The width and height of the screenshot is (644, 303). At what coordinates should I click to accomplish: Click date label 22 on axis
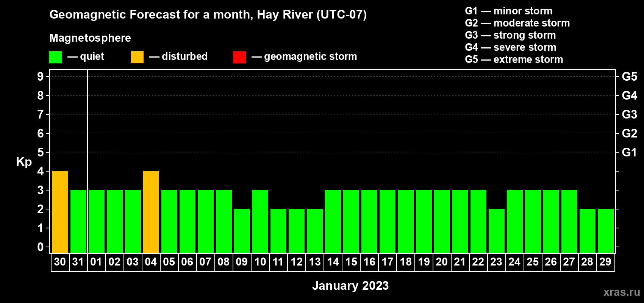(478, 262)
